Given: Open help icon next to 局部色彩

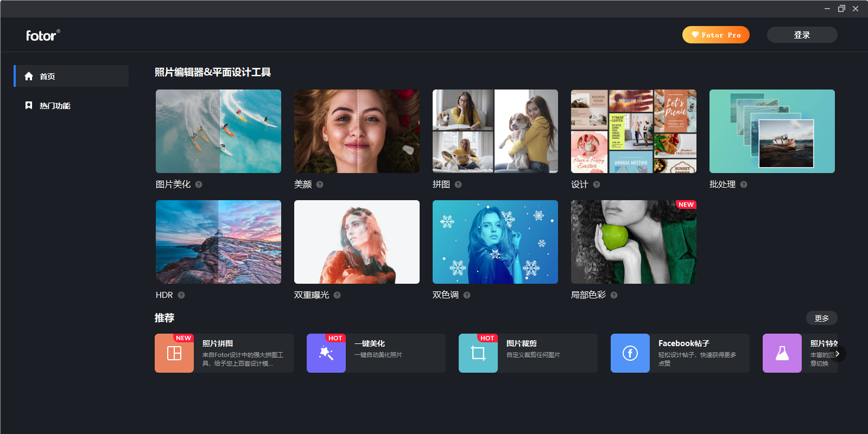Looking at the screenshot, I should click(x=614, y=295).
